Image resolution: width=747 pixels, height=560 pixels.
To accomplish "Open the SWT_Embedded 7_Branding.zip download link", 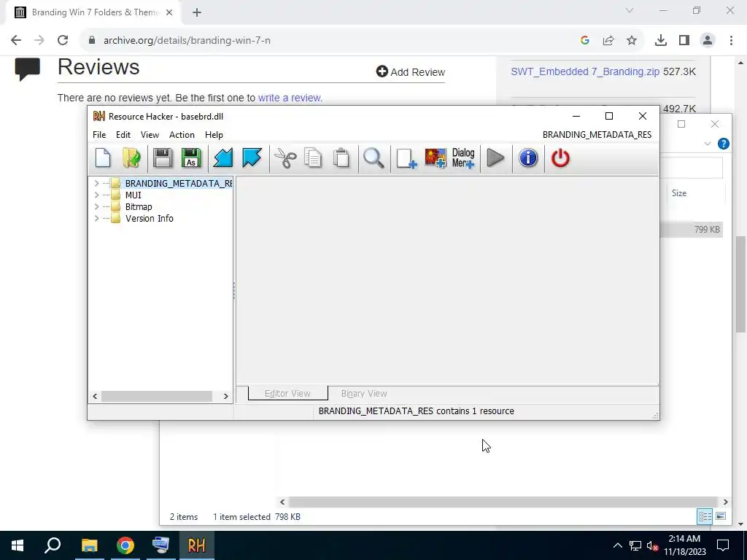I will [585, 71].
